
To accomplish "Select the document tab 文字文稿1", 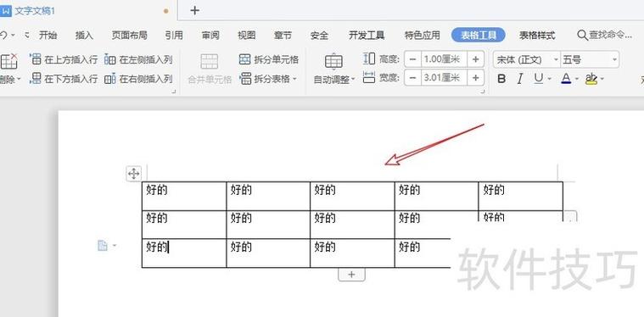I will tap(35, 11).
